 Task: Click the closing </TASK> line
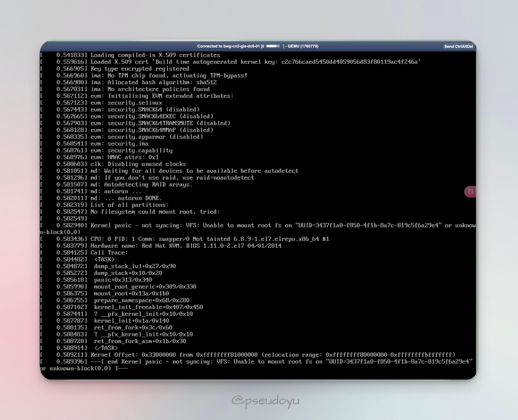[79, 348]
